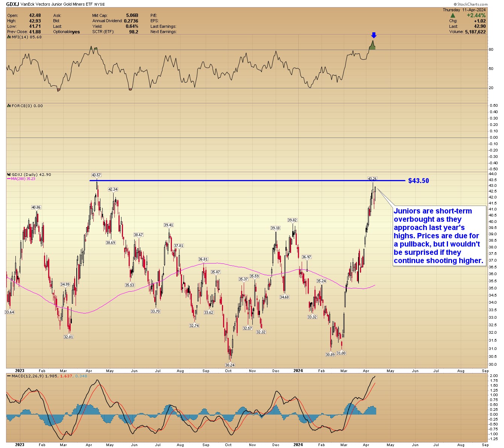
Task: Click the 33.70 price label
Action: click(155, 312)
